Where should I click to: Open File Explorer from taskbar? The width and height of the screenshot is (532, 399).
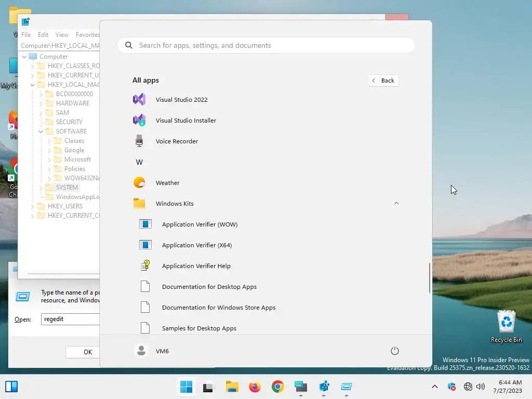[232, 387]
